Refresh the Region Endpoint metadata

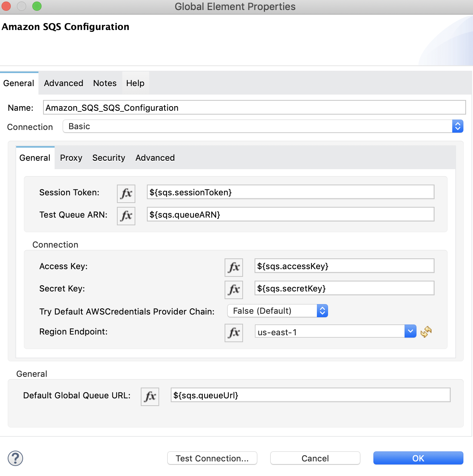pyautogui.click(x=426, y=331)
